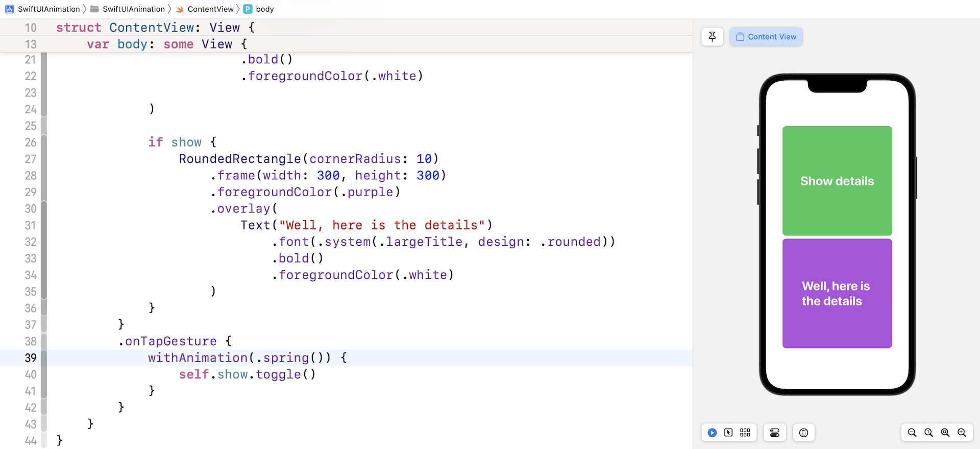Open device settings toggles for canvas
980x449 pixels.
tap(774, 433)
